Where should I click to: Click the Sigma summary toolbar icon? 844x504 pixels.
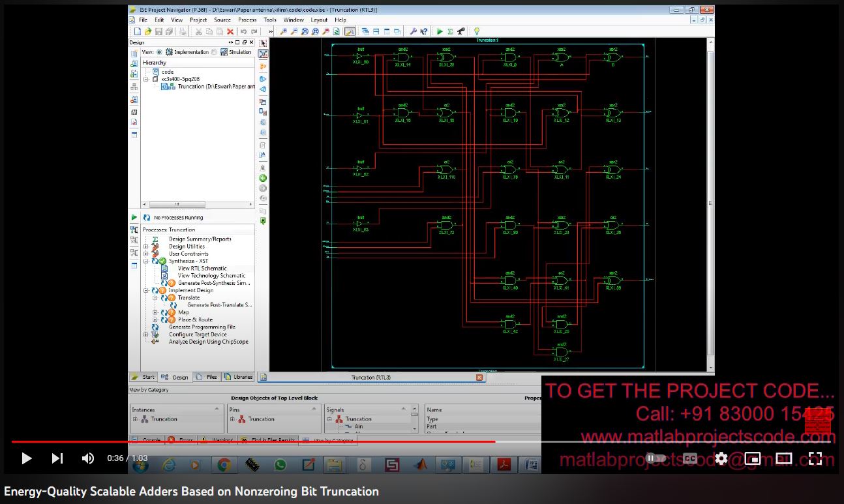coord(450,31)
